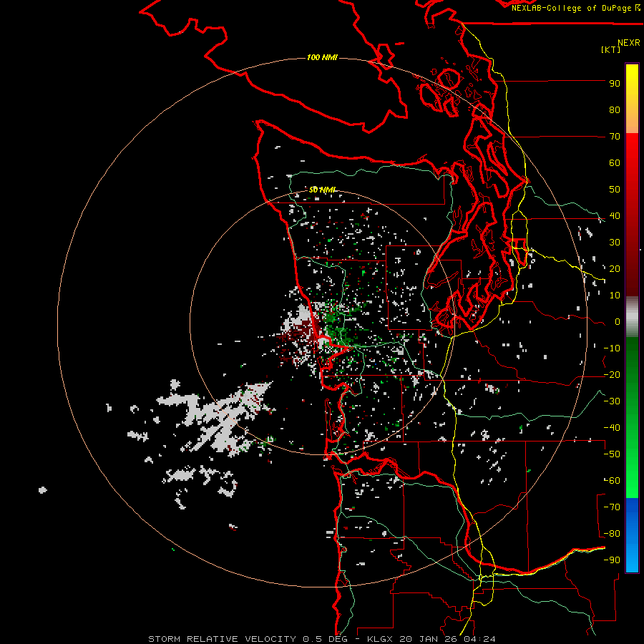This screenshot has height=644, width=644.
Task: Click the 30 value on the velocity scale
Action: tap(615, 243)
